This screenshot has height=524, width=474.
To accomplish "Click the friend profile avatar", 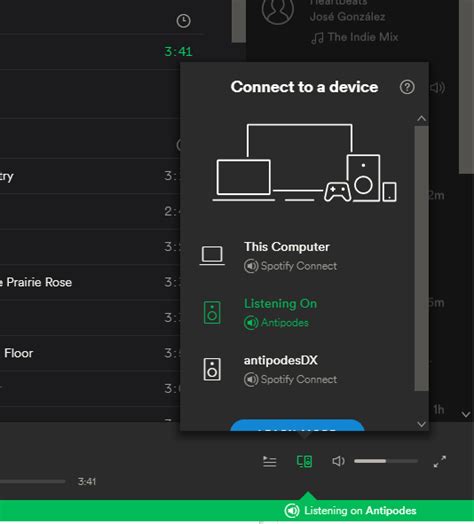I will [278, 10].
